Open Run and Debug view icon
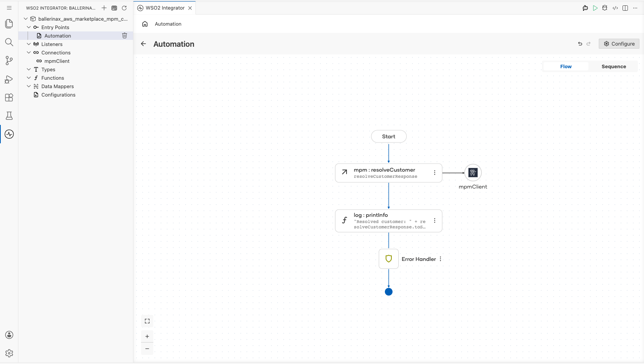 [x=9, y=79]
